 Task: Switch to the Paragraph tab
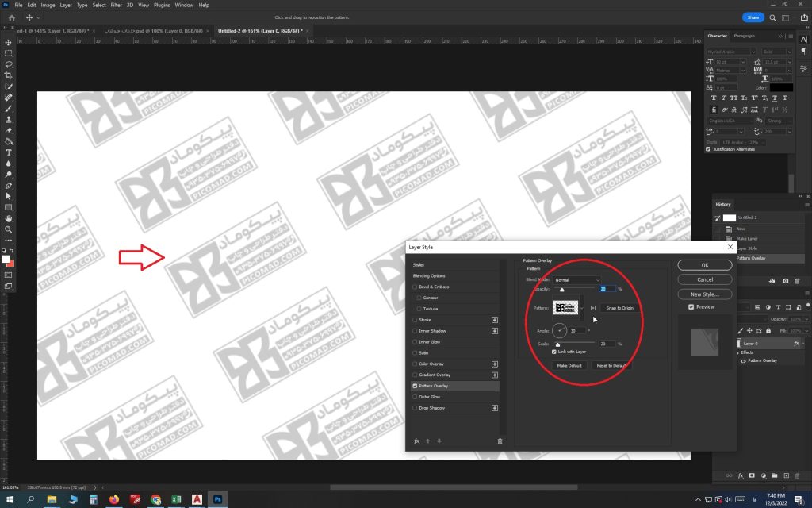[744, 36]
